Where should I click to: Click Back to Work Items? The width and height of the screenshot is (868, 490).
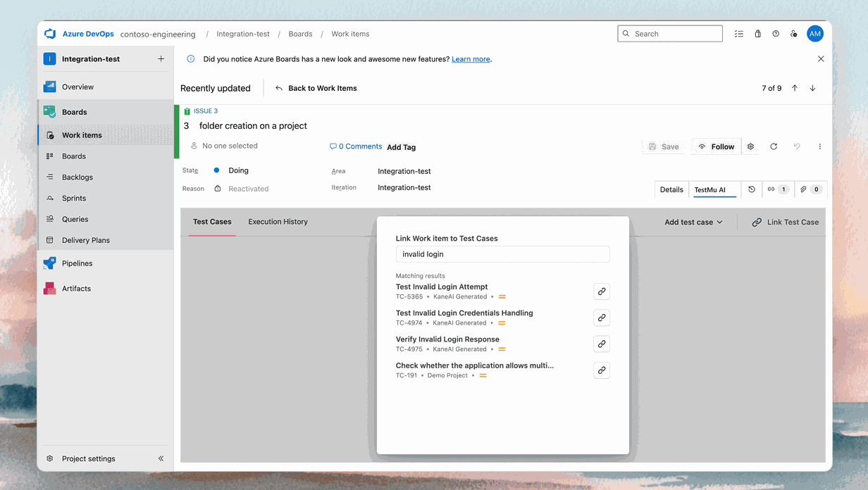tap(316, 88)
